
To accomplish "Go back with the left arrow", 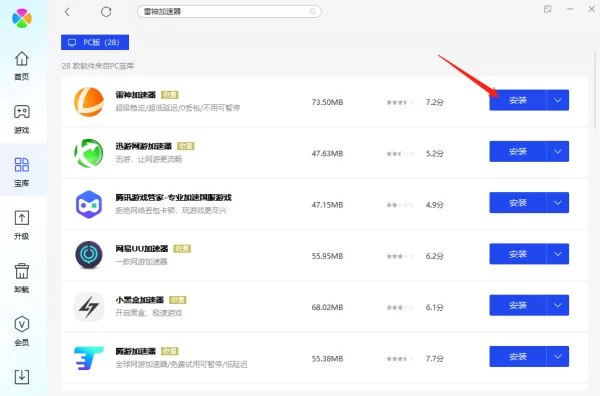I will click(x=67, y=12).
